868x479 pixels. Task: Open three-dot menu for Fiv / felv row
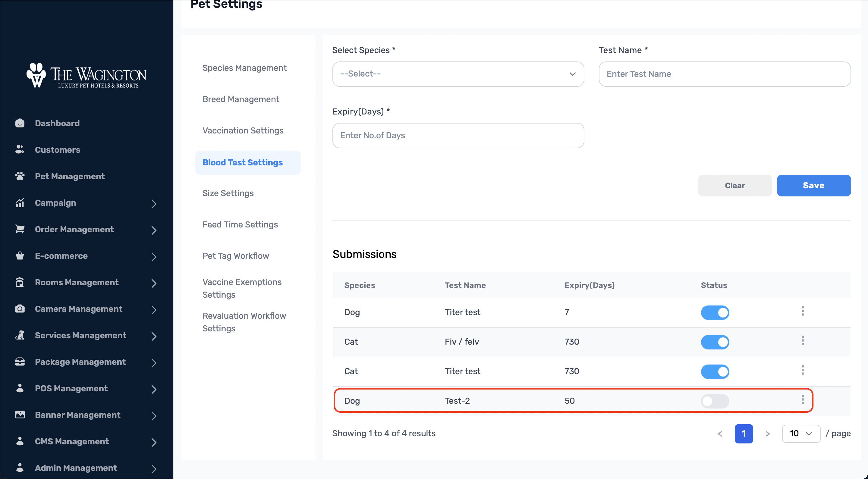click(x=803, y=341)
